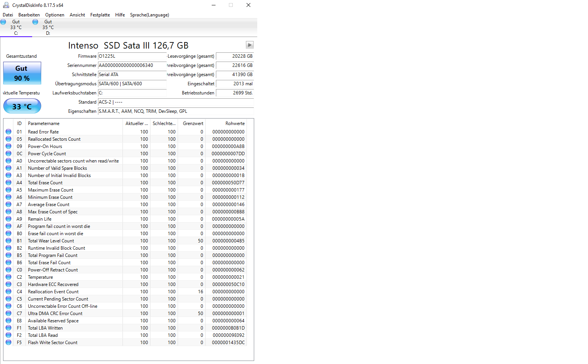Screen dimensions: 588x364
Task: Select the Runtime Invalid Block Count row
Action: point(126,248)
